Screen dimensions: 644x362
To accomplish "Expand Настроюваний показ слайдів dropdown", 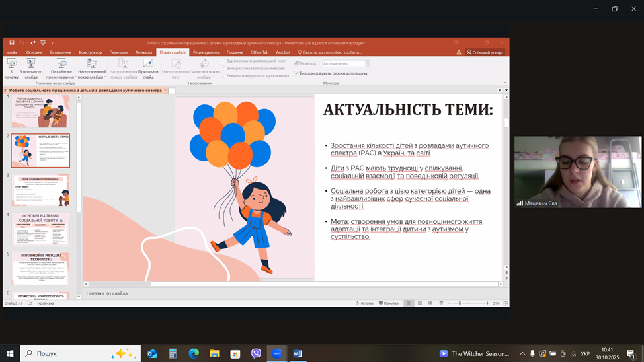I will 106,77.
